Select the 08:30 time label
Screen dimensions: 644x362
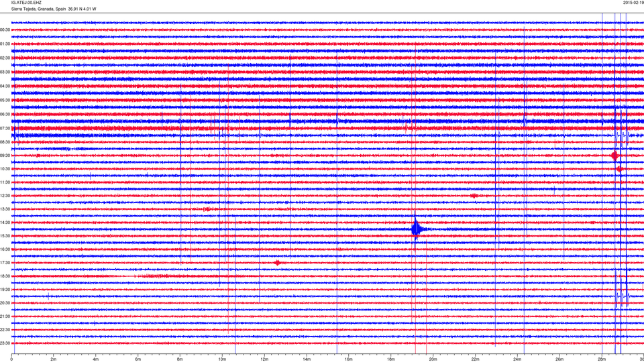[5, 142]
